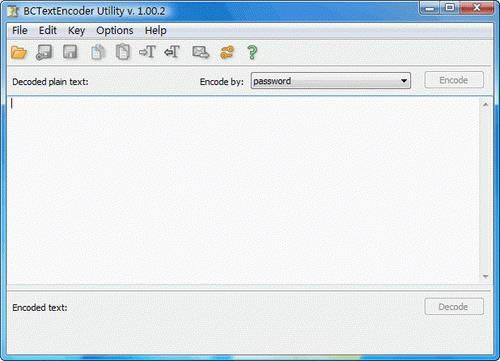Open the key manager certificate icon

201,52
